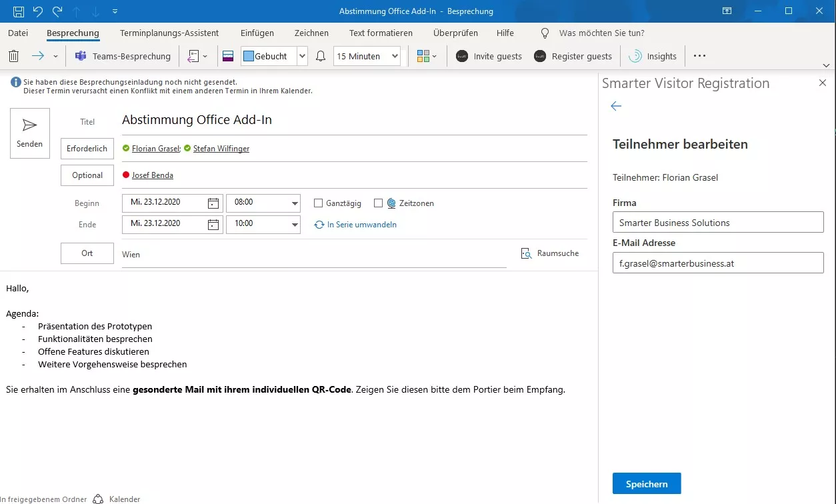This screenshot has width=836, height=504.
Task: Open the Insights feature
Action: (x=652, y=56)
